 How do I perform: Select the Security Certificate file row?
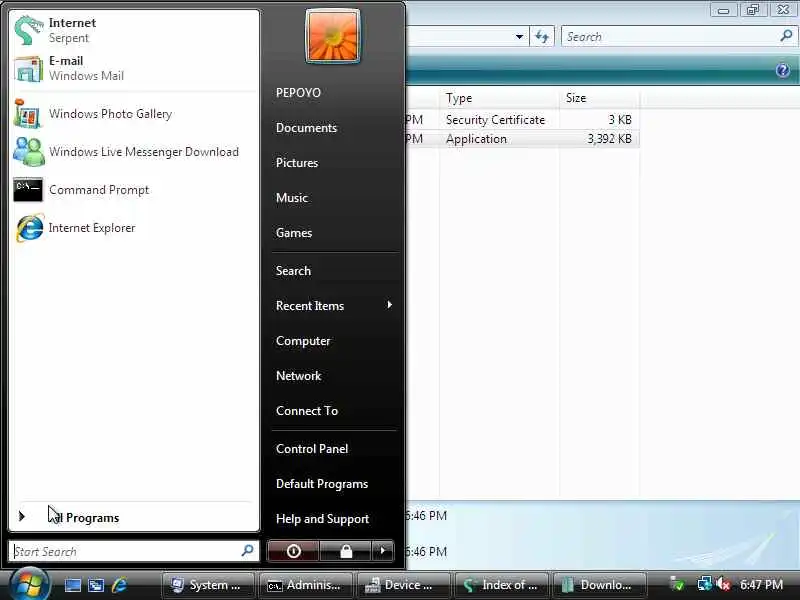522,119
